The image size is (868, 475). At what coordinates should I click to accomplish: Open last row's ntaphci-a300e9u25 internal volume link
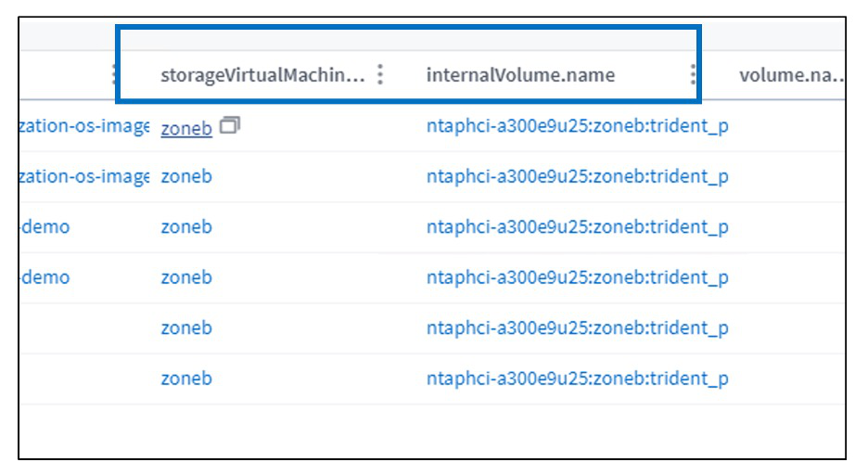coord(577,379)
